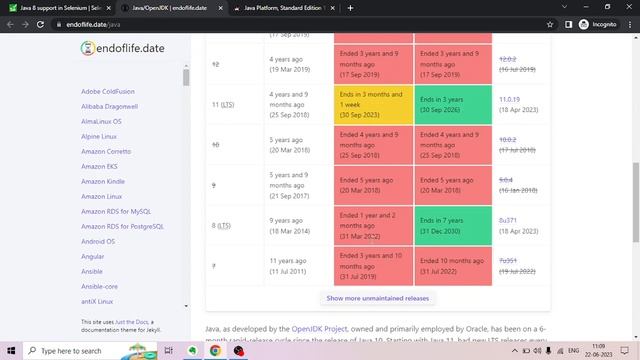The image size is (640, 360).
Task: Open Amazon RDS for PostgreSQL link
Action: (x=122, y=227)
